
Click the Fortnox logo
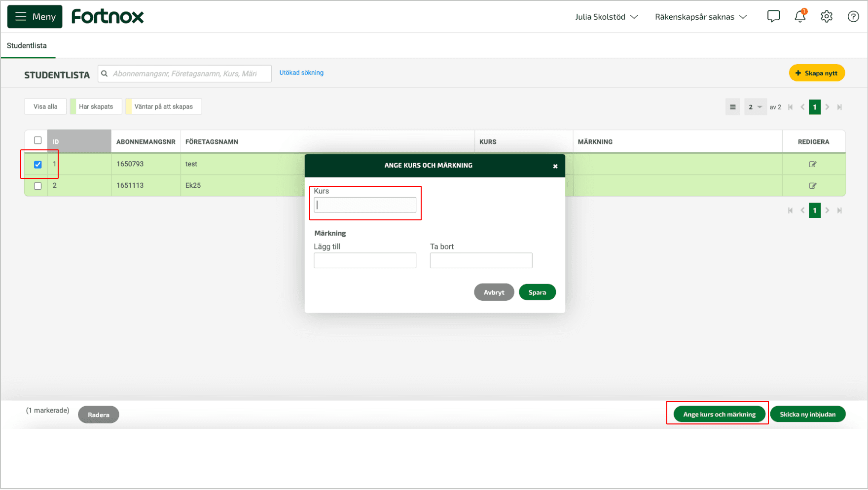108,17
